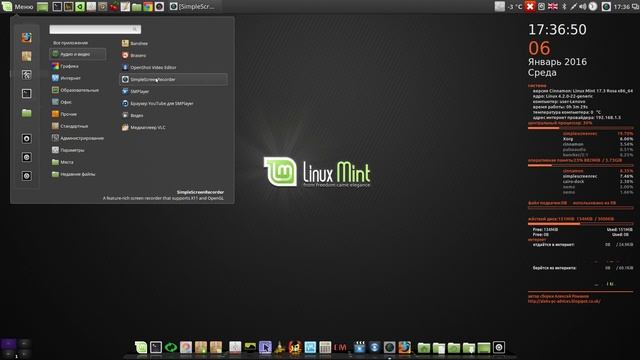Click the bottom session button in the menu sidebar
640x360 pixels.
tap(27, 176)
